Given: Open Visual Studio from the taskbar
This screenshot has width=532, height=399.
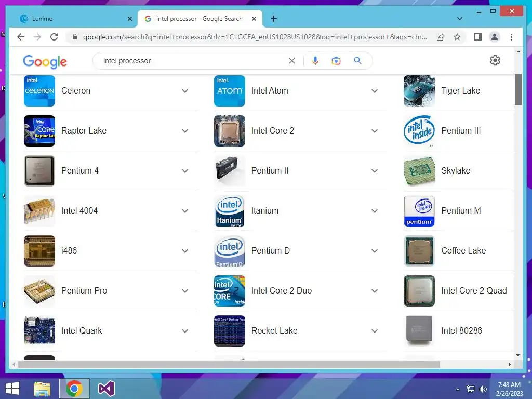Looking at the screenshot, I should 106,389.
